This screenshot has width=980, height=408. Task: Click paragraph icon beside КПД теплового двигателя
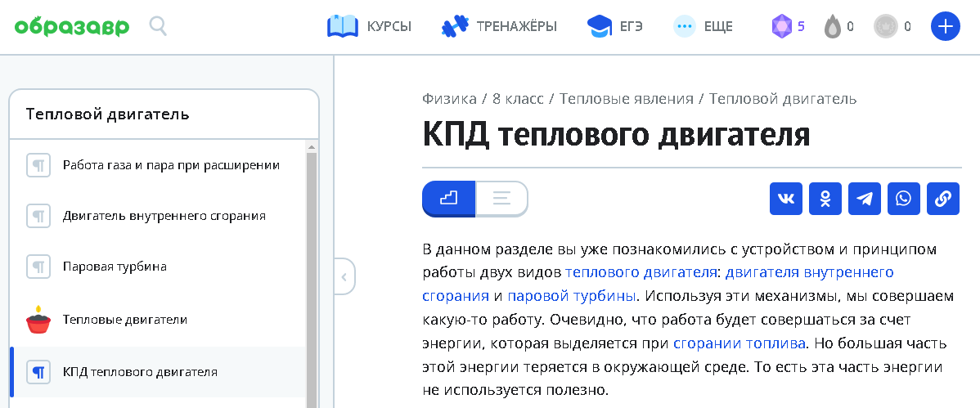coord(38,372)
